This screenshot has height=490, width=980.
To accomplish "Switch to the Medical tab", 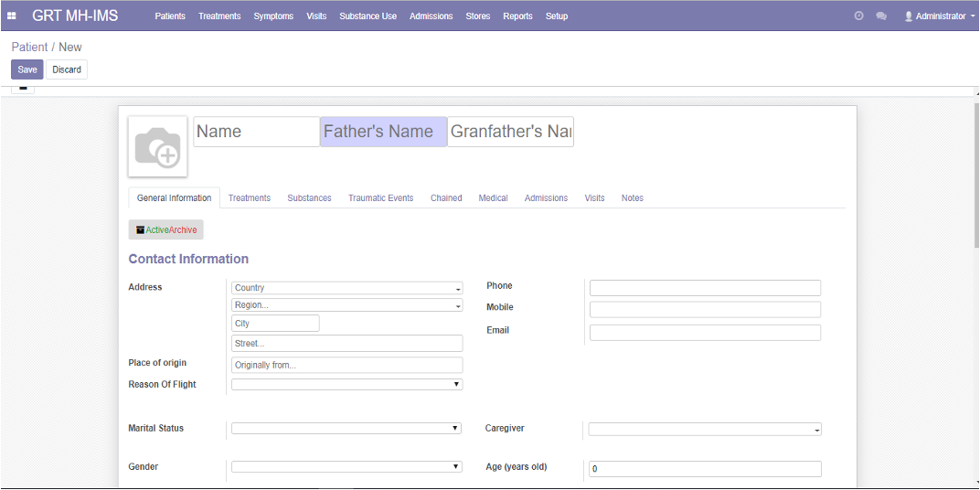I will [493, 198].
